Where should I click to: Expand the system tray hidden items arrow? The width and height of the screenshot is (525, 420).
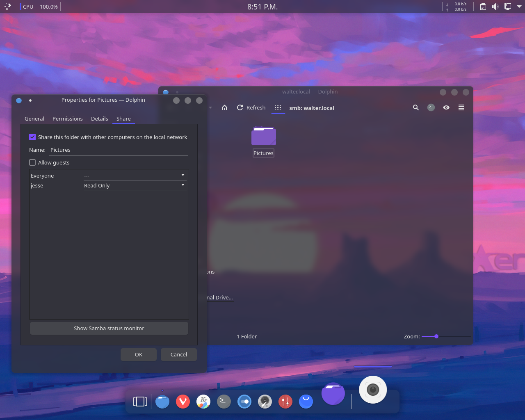click(x=519, y=7)
